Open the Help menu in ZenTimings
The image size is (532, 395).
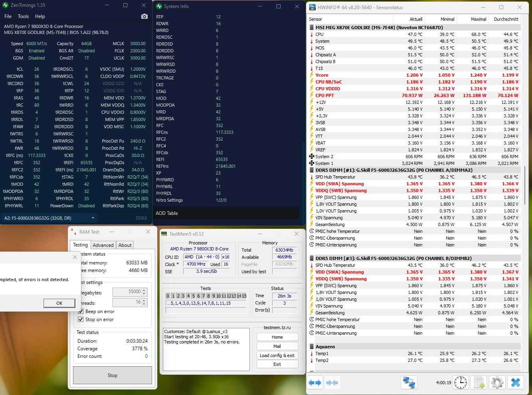[40, 16]
